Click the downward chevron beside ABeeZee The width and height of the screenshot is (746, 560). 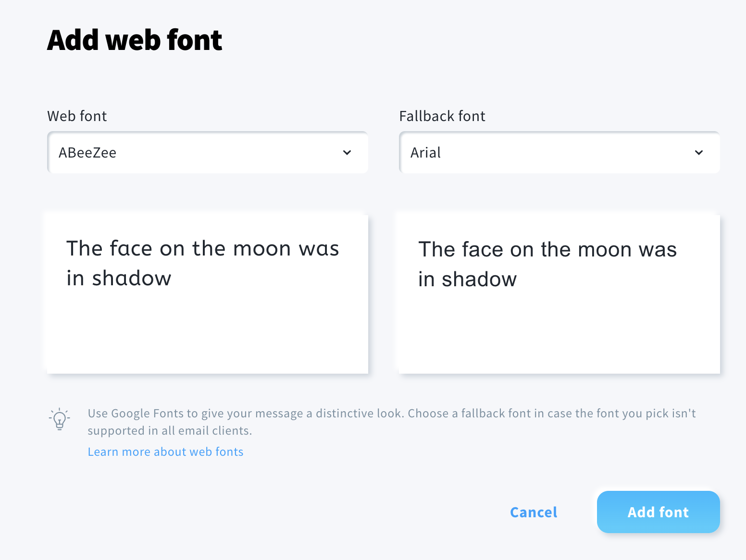347,153
